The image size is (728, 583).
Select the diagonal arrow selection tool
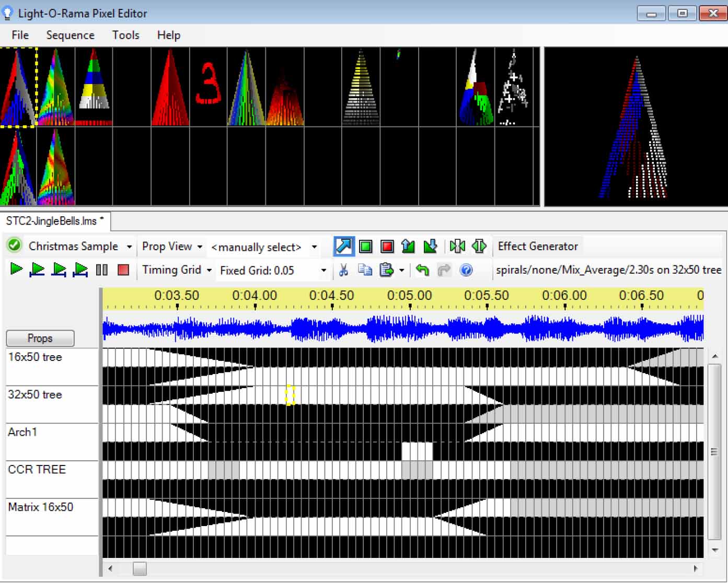pyautogui.click(x=343, y=246)
